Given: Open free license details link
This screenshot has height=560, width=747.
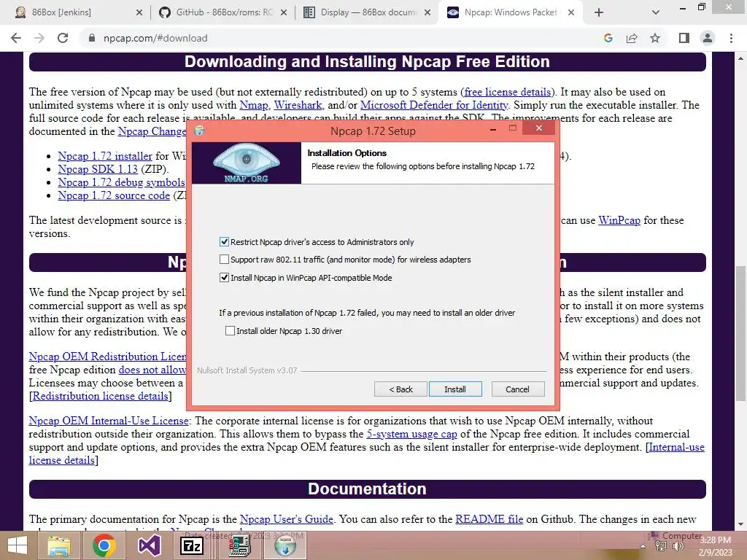Looking at the screenshot, I should [x=508, y=92].
